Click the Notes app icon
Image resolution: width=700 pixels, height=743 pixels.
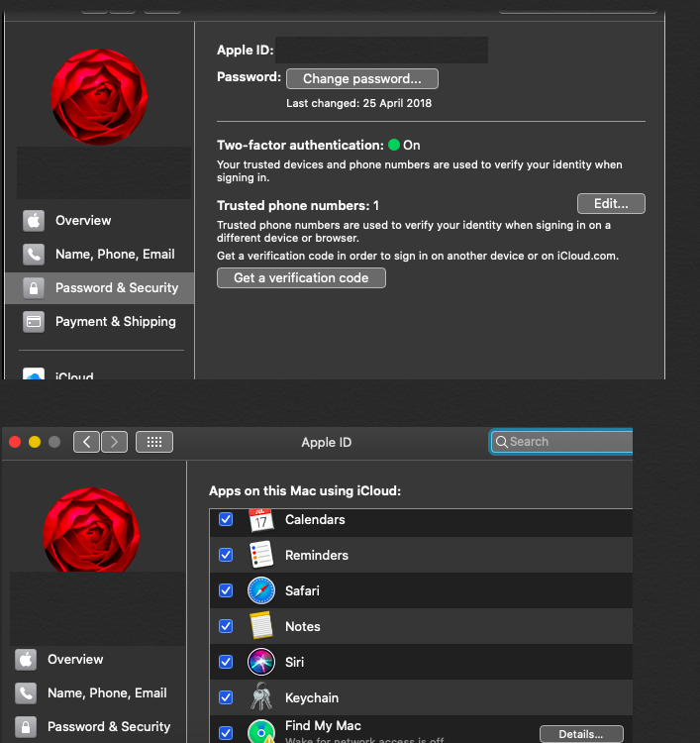tap(261, 625)
